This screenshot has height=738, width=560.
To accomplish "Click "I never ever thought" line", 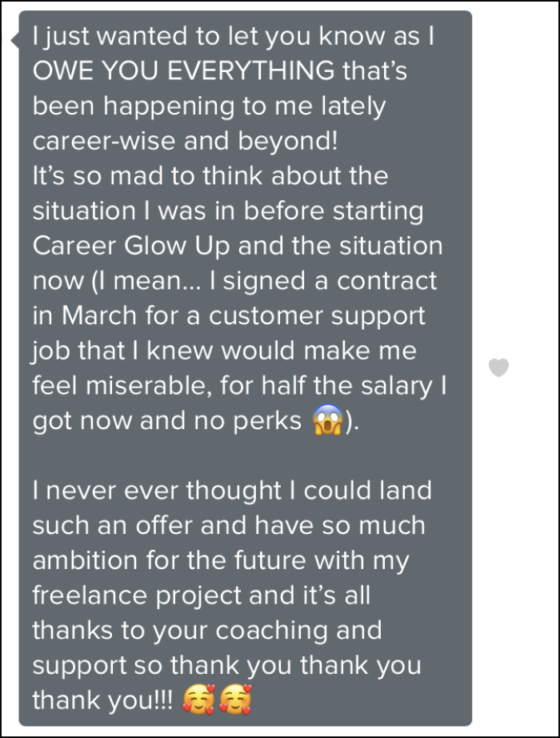I will pyautogui.click(x=157, y=491).
